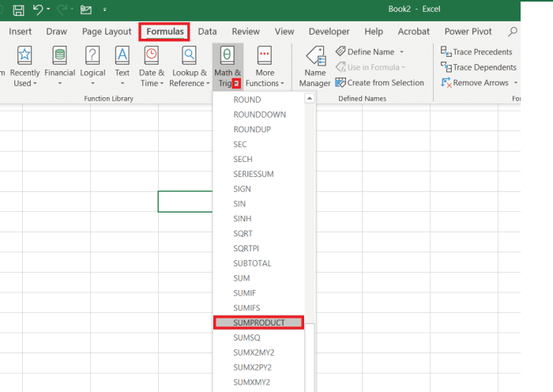Image resolution: width=553 pixels, height=392 pixels.
Task: Open Logical functions book icon
Action: 92,56
